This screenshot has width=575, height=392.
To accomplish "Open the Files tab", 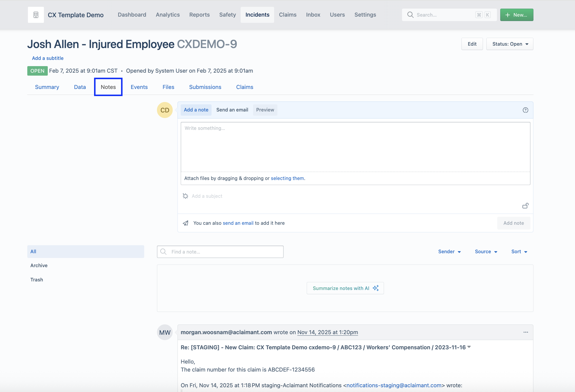I will 168,87.
